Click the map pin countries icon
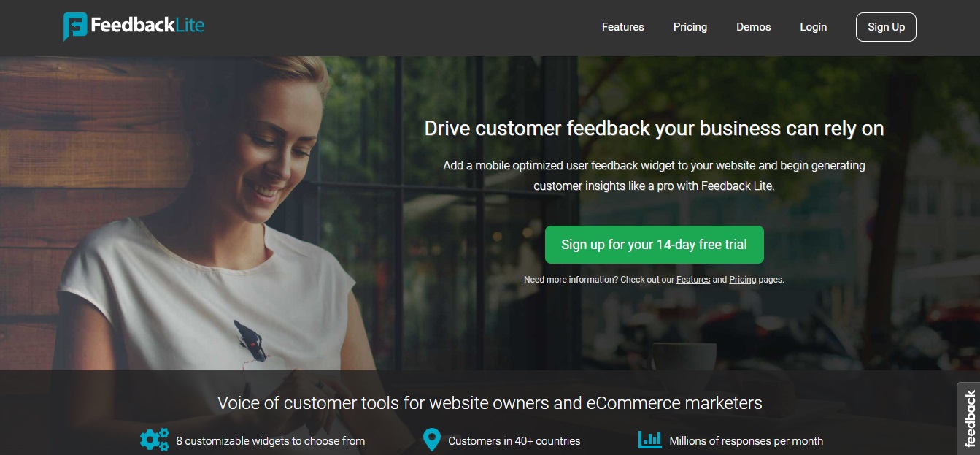 (432, 440)
